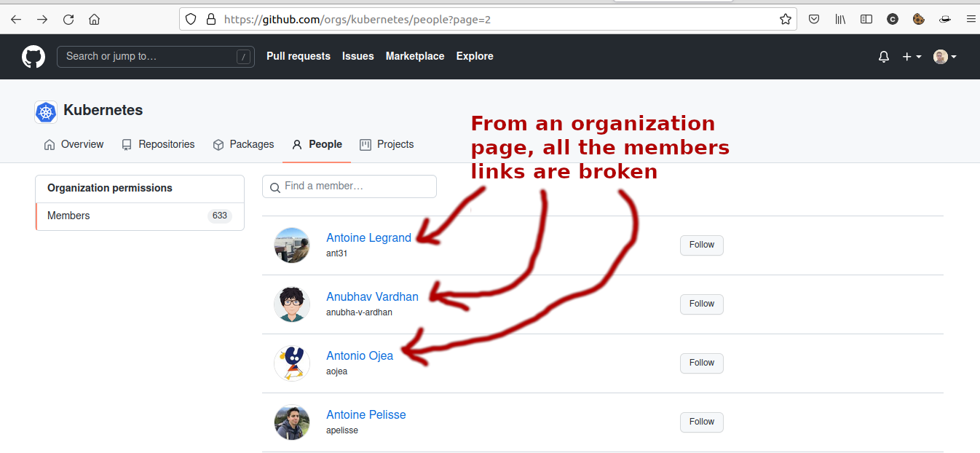Viewport: 980px width, 453px height.
Task: Go back with the browser back arrow
Action: (x=16, y=20)
